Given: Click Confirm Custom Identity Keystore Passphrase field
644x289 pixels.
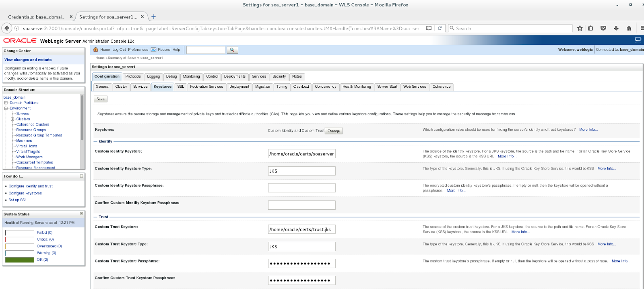Looking at the screenshot, I should pos(301,205).
